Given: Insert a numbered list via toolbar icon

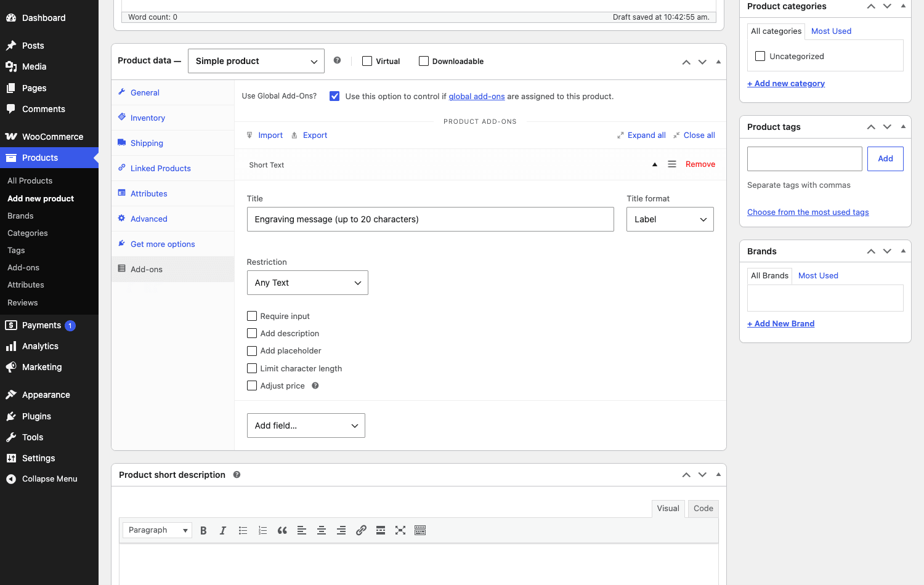Looking at the screenshot, I should coord(262,530).
